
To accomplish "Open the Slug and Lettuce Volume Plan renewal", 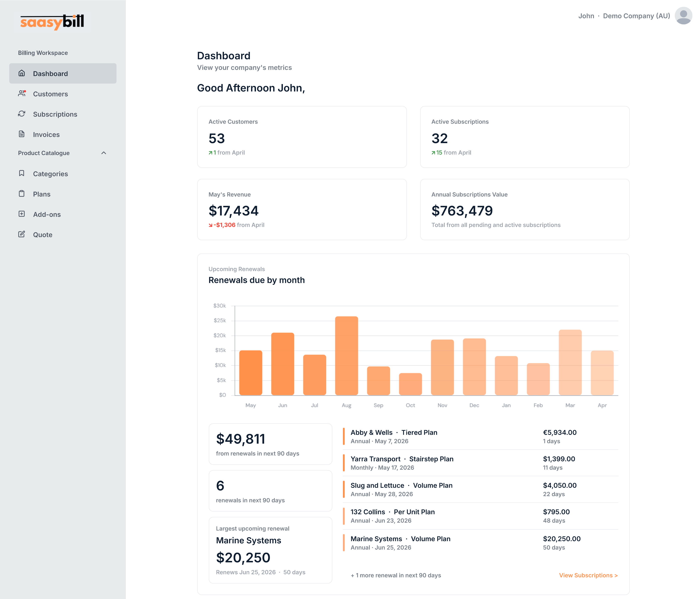I will tap(480, 490).
